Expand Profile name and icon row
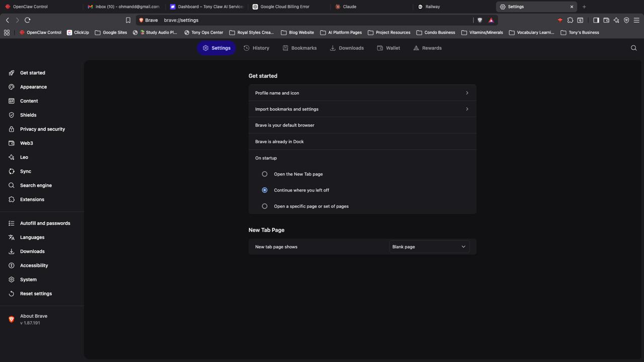The width and height of the screenshot is (644, 362). coord(362,93)
